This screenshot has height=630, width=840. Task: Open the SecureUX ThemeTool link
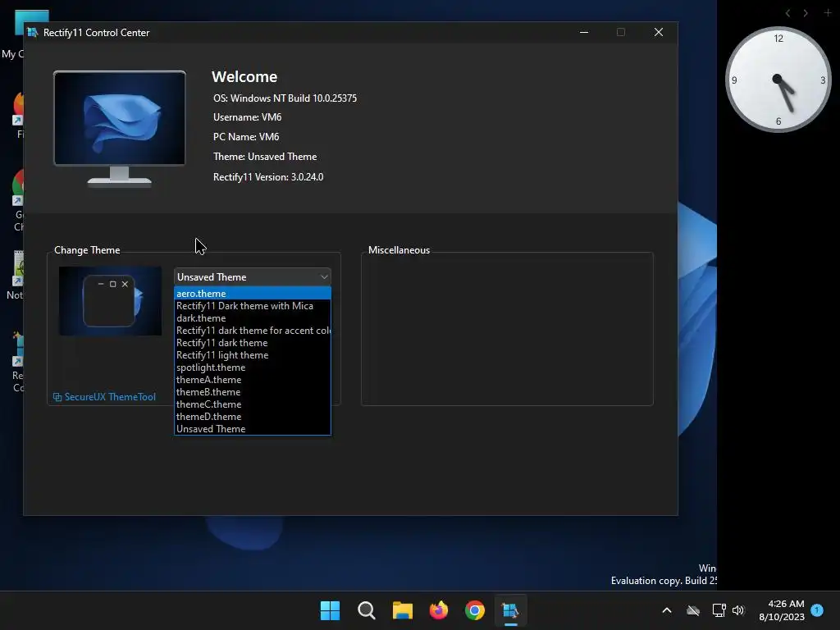coord(104,397)
